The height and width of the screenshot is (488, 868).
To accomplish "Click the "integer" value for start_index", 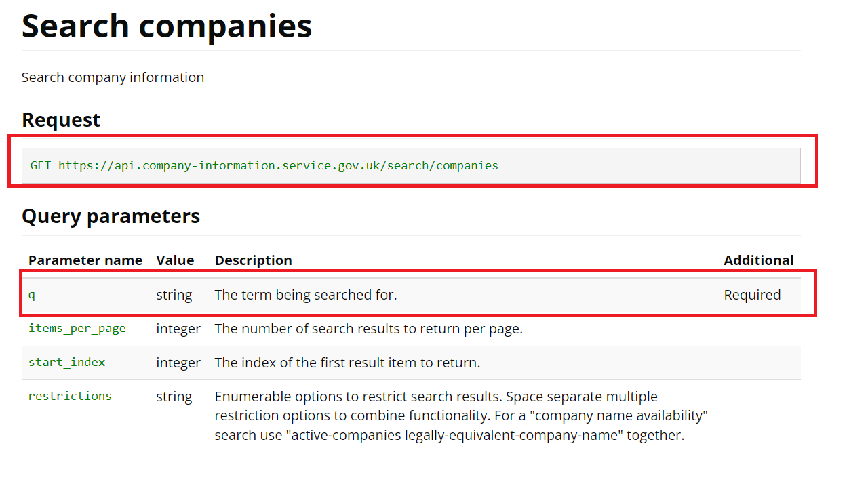I will [x=178, y=363].
